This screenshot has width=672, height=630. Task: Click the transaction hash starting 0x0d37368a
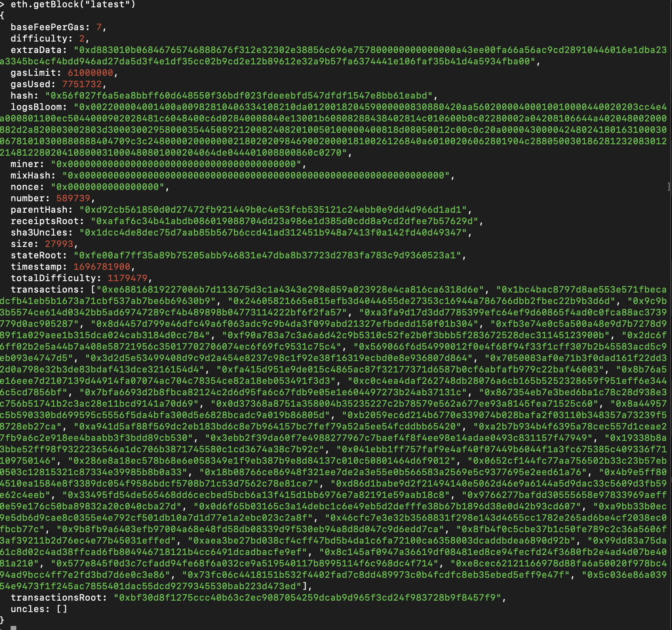(405, 404)
